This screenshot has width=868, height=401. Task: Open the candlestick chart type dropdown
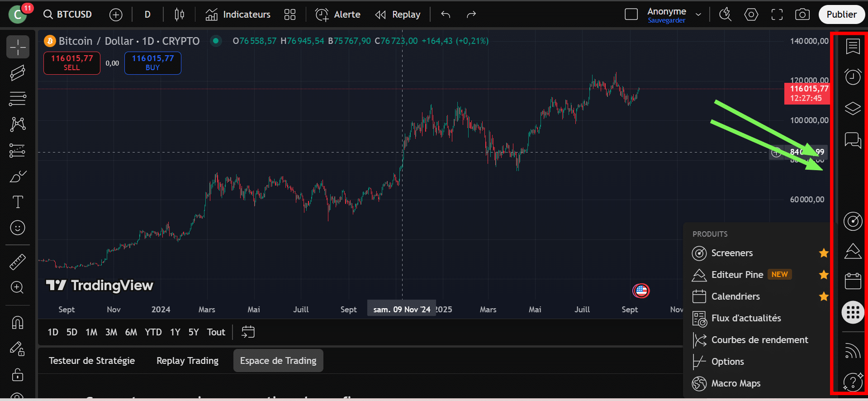pyautogui.click(x=179, y=14)
